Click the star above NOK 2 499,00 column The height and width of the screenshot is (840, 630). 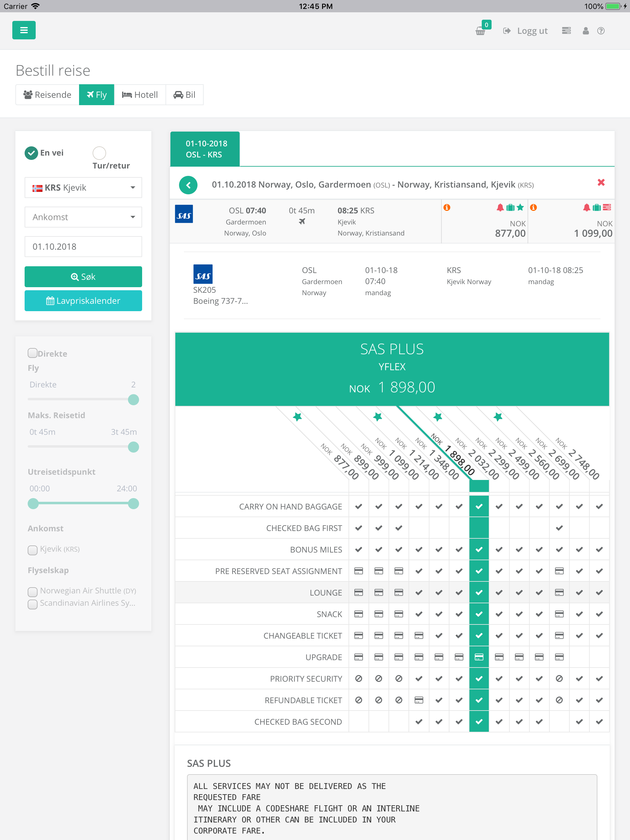pyautogui.click(x=498, y=417)
